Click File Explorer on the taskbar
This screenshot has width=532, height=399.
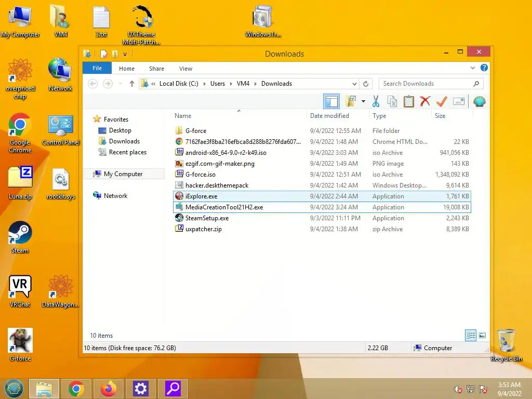point(44,389)
